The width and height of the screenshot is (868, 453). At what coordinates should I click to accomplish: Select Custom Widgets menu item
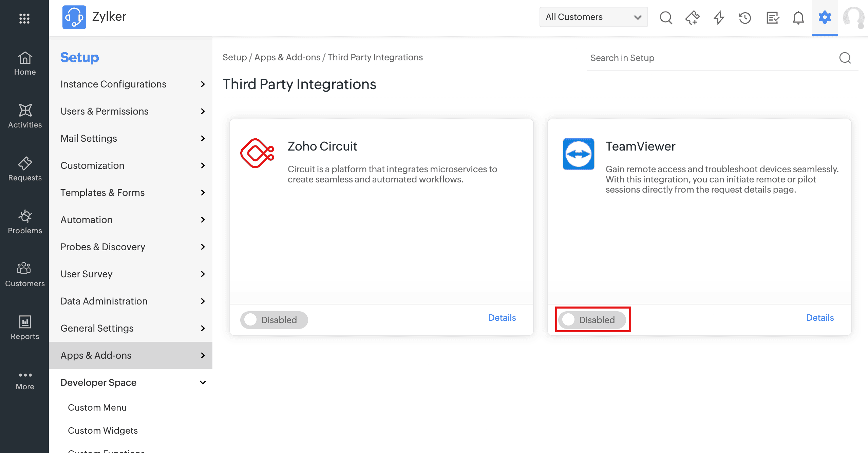click(x=103, y=431)
